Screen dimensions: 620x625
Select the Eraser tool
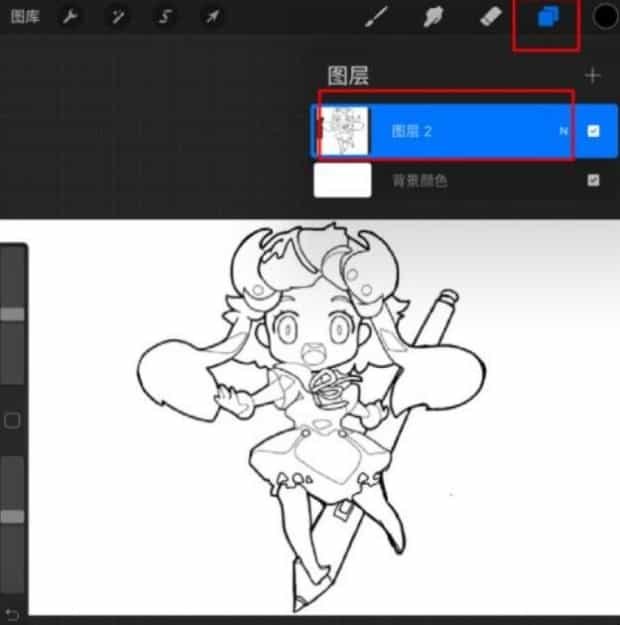(x=489, y=17)
